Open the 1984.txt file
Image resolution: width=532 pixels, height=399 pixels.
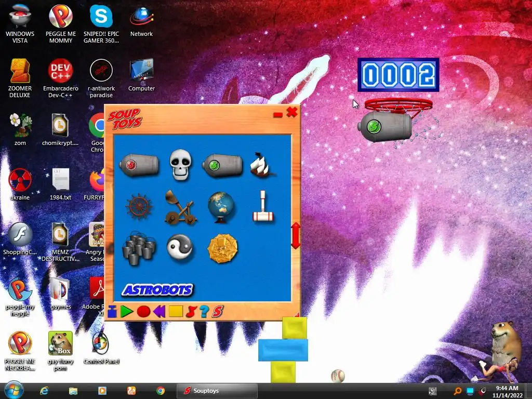pyautogui.click(x=60, y=184)
